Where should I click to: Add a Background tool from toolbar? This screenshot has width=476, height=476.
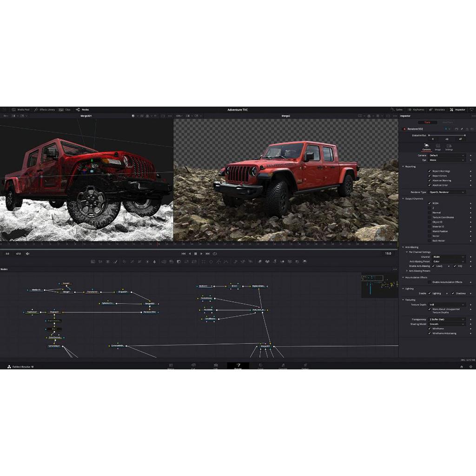pyautogui.click(x=93, y=261)
